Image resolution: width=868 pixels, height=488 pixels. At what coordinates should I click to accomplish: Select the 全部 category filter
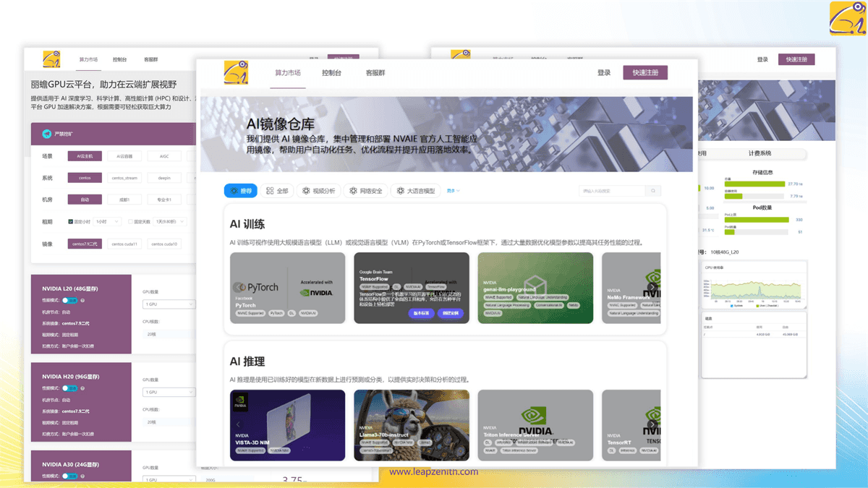tap(277, 191)
